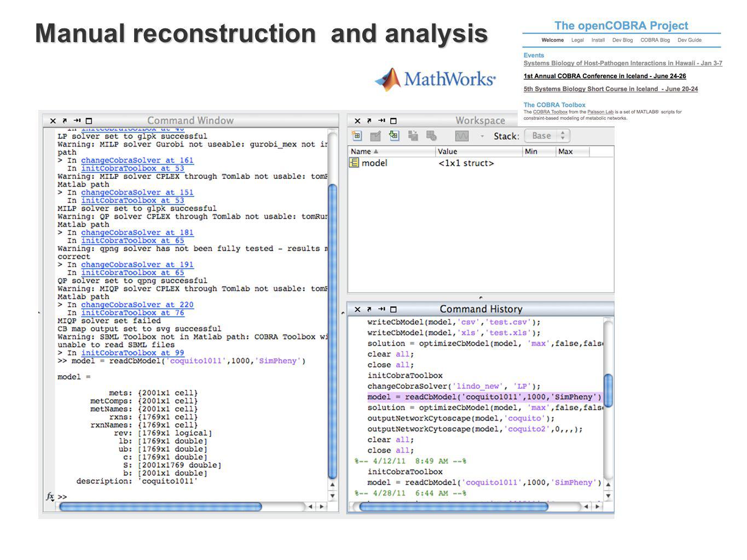
Task: Click the link initCobraToolbox at 99
Action: [x=133, y=353]
